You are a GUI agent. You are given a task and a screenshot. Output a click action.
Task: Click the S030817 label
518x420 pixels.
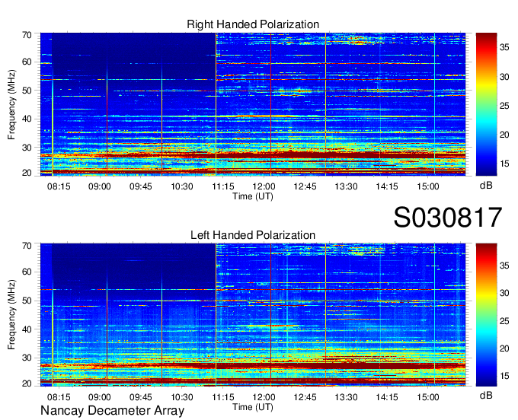(x=448, y=218)
